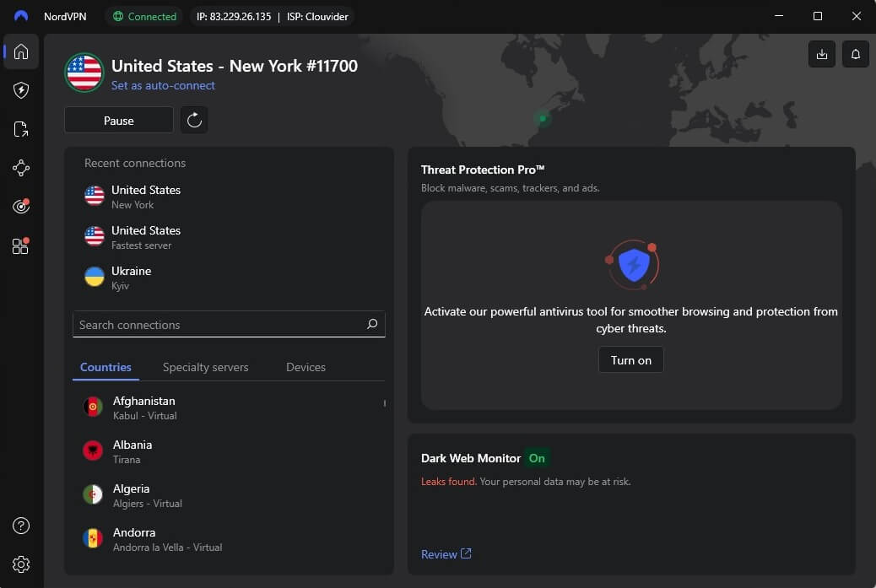The width and height of the screenshot is (876, 588).
Task: Select the Meshnet network icon
Action: coord(20,167)
